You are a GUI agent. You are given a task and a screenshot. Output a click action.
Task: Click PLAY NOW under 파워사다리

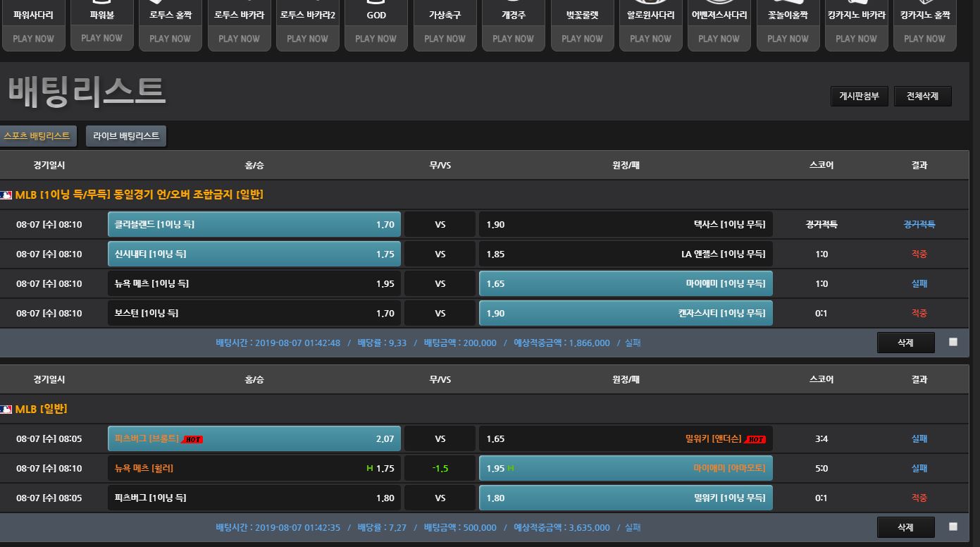pos(33,39)
